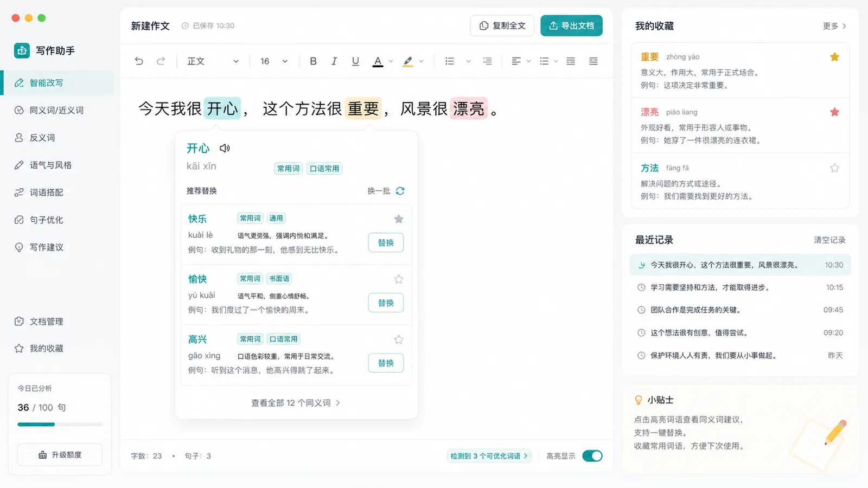Open the font size 16 dropdown
The width and height of the screenshot is (868, 488).
coord(274,61)
